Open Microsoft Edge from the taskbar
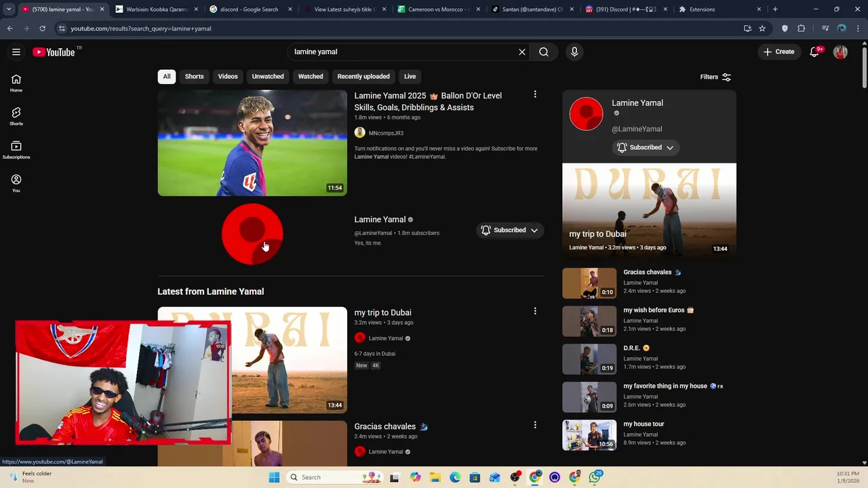The image size is (868, 488). 455,477
